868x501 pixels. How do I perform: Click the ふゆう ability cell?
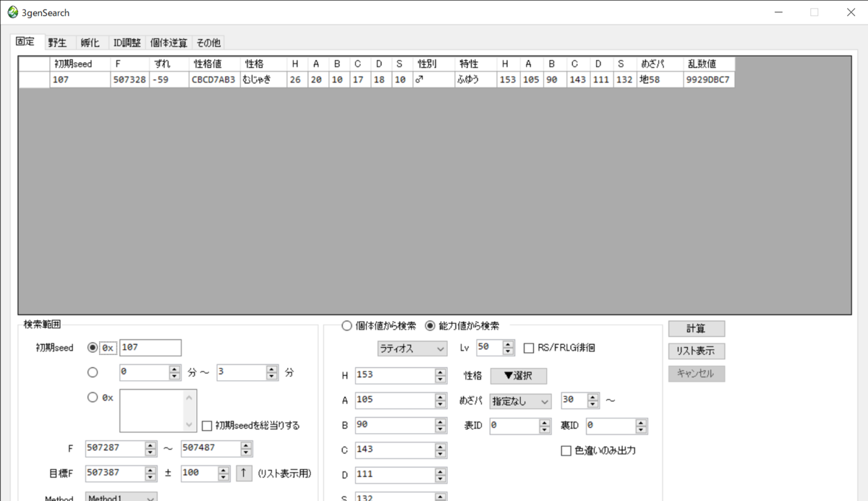475,80
